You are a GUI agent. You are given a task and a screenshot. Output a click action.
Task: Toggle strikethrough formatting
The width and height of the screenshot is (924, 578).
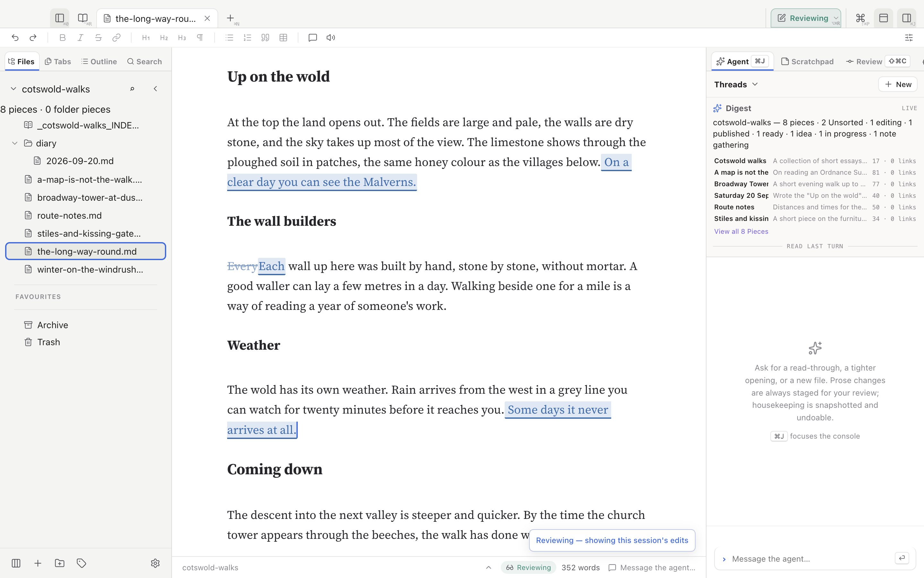[98, 38]
